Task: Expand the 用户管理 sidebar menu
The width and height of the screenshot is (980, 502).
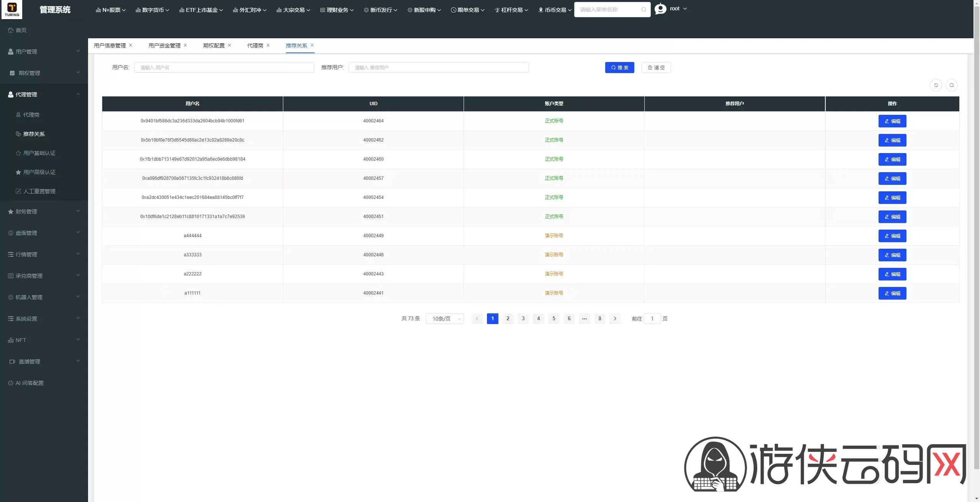Action: pos(44,51)
